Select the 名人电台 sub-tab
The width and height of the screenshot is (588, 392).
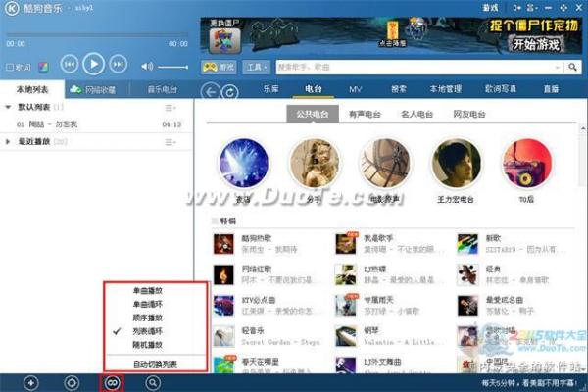[417, 114]
